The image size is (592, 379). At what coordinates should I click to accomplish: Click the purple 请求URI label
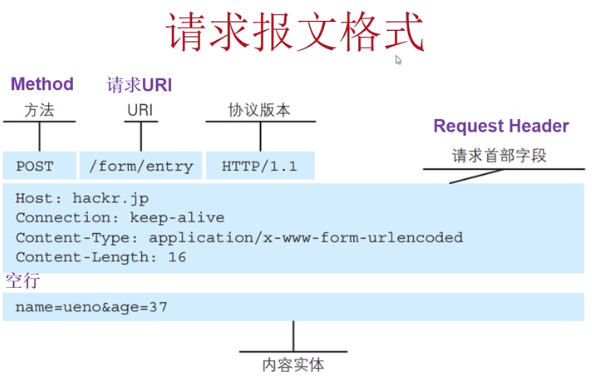coord(139,85)
